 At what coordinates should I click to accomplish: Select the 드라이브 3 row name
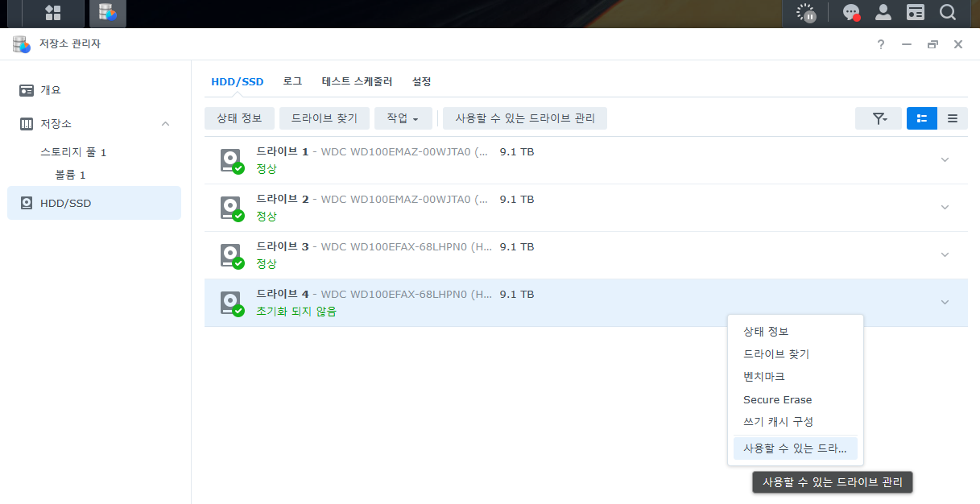tap(283, 246)
